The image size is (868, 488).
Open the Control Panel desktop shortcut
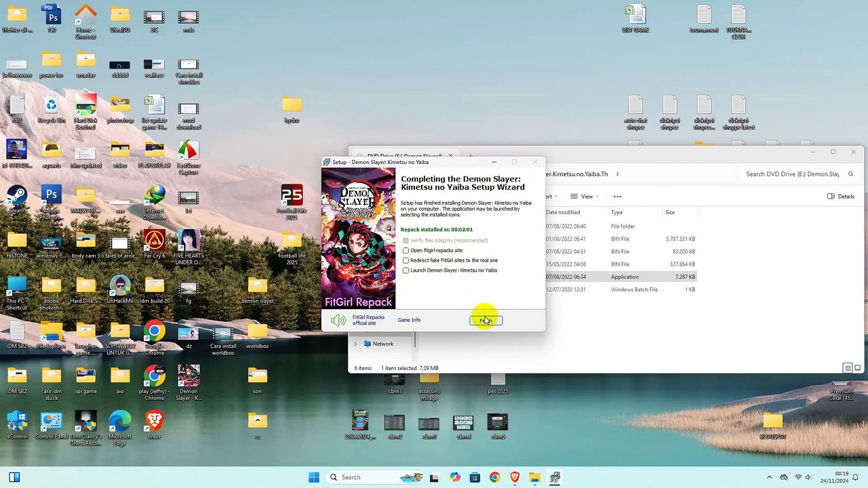pos(52,425)
